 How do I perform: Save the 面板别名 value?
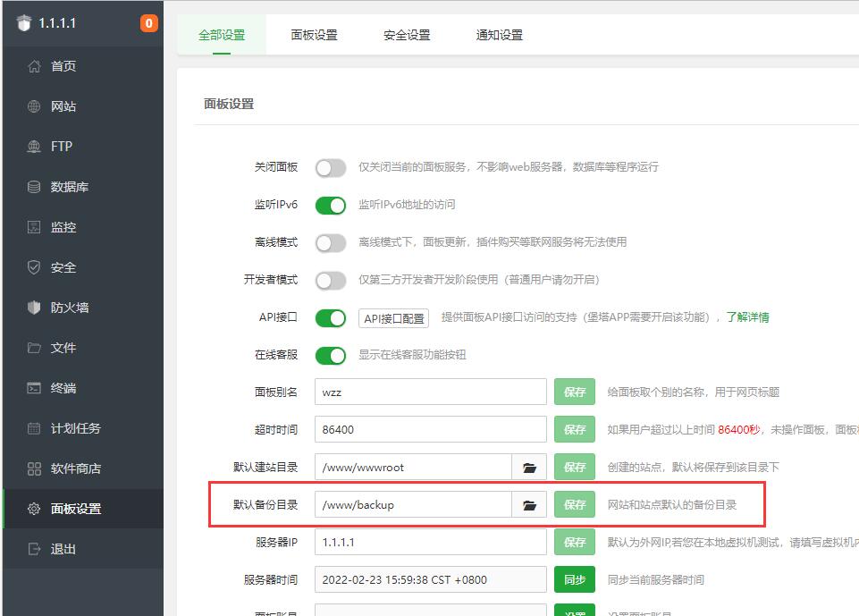[575, 392]
